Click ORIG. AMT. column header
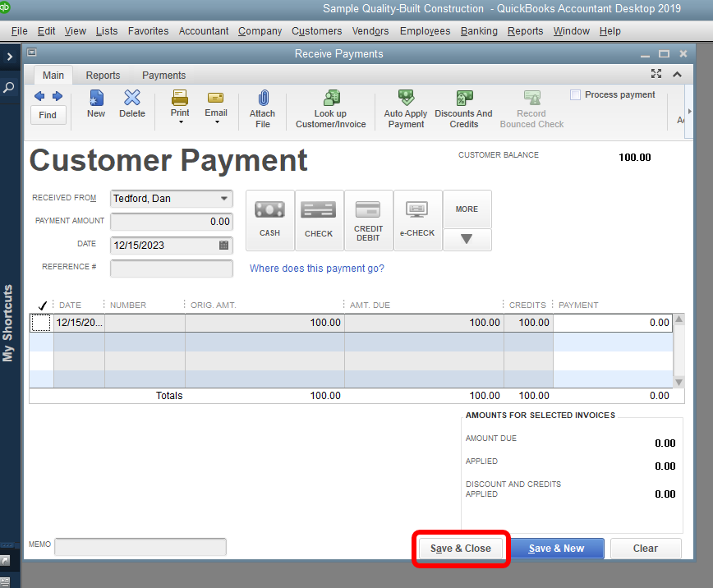Screen dimensions: 713x588 214,305
